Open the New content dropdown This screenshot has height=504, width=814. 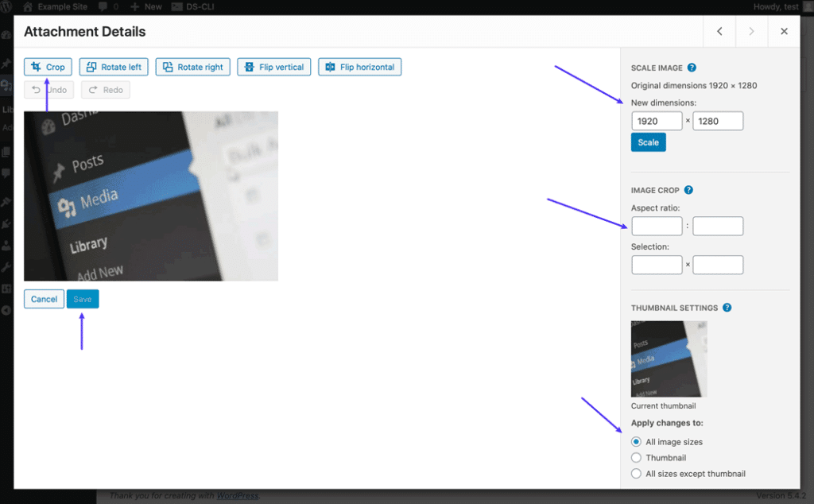(145, 6)
